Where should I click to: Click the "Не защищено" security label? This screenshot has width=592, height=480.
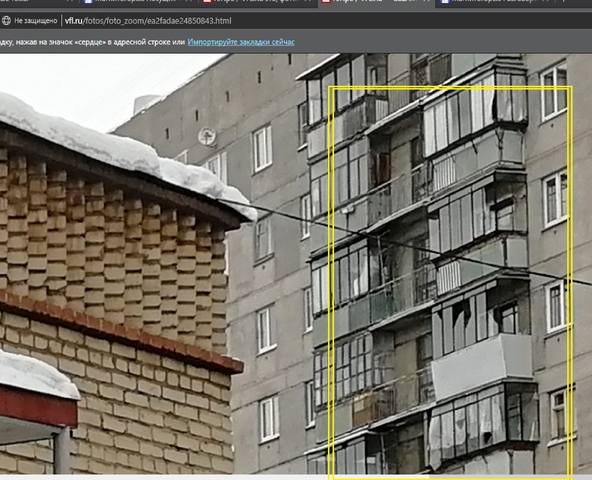pyautogui.click(x=35, y=21)
